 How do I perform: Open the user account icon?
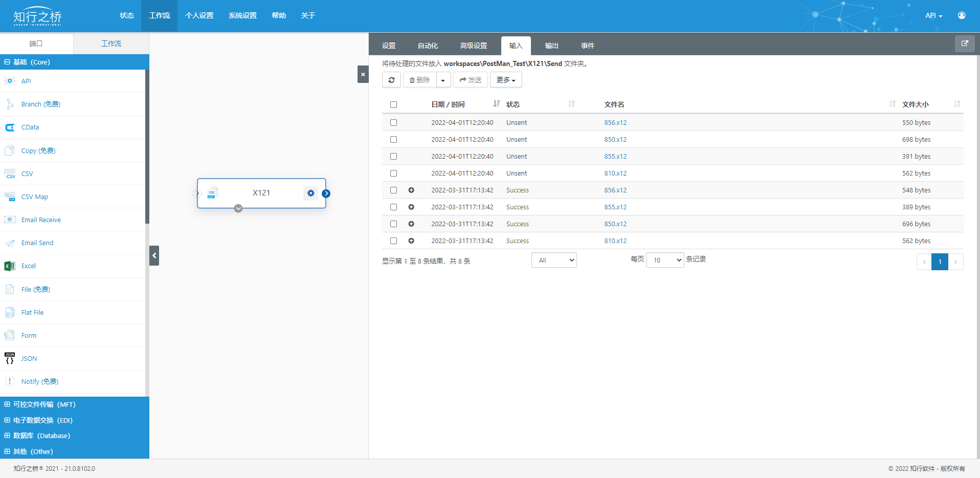(x=962, y=15)
